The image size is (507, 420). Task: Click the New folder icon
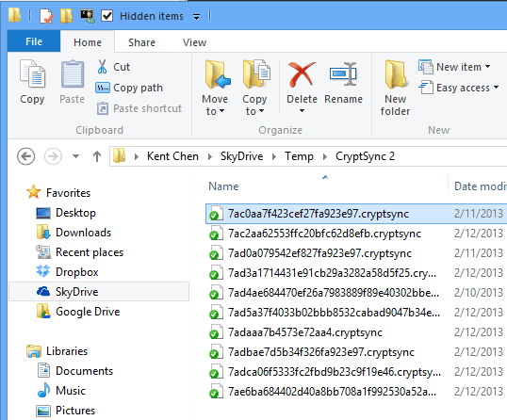[x=396, y=74]
